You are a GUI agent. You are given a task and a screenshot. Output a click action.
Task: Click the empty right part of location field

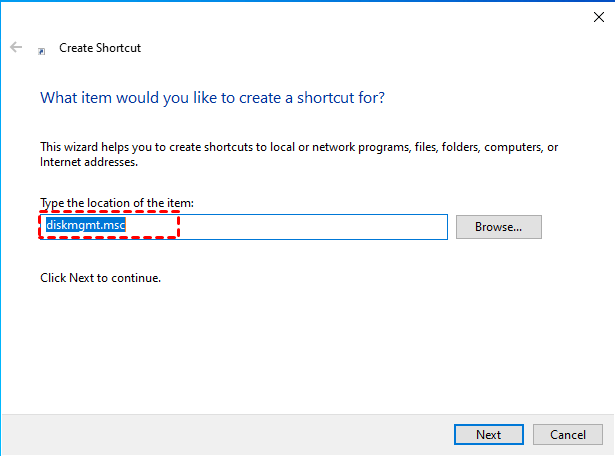click(320, 227)
